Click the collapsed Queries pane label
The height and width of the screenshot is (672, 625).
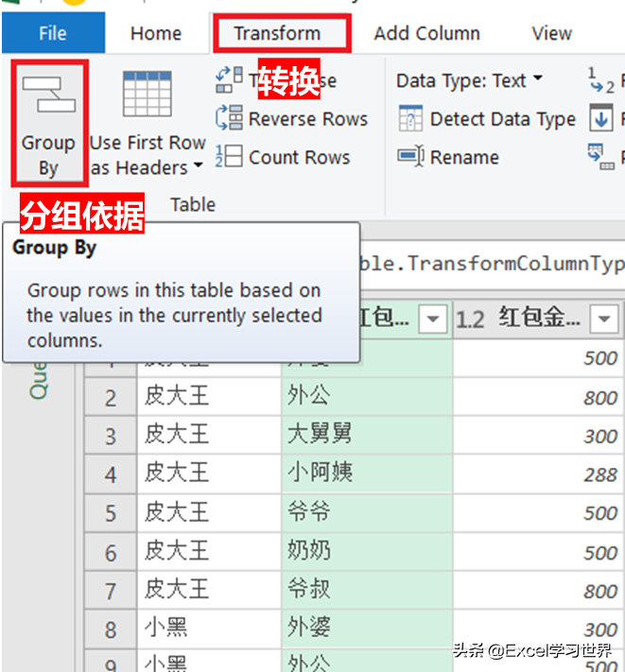point(38,380)
